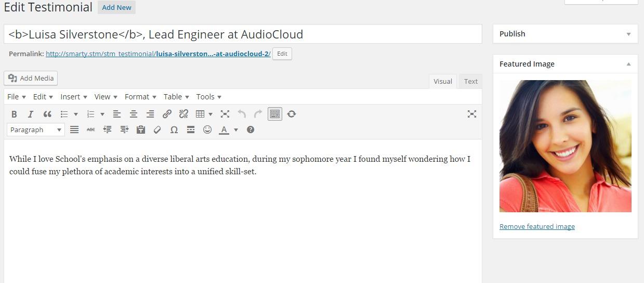This screenshot has height=283, width=644.
Task: Toggle distraction-free writing mode
Action: pos(472,114)
